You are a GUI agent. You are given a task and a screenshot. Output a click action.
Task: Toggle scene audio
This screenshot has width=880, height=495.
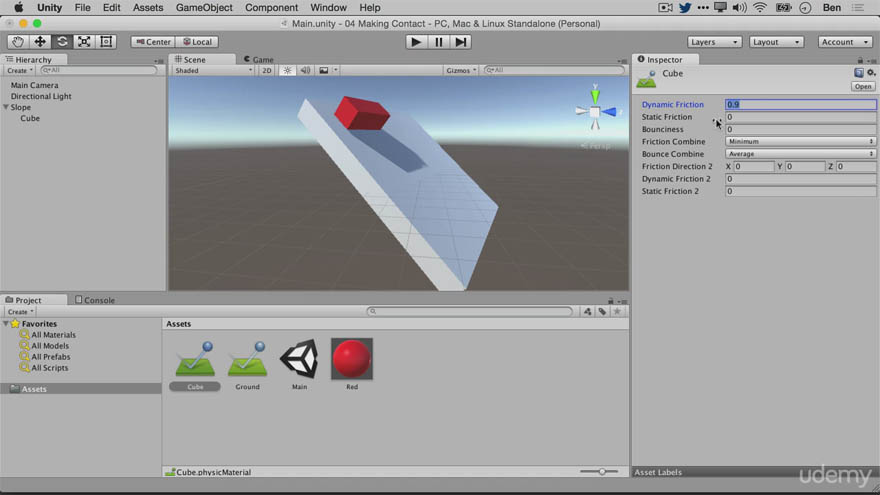(x=305, y=70)
